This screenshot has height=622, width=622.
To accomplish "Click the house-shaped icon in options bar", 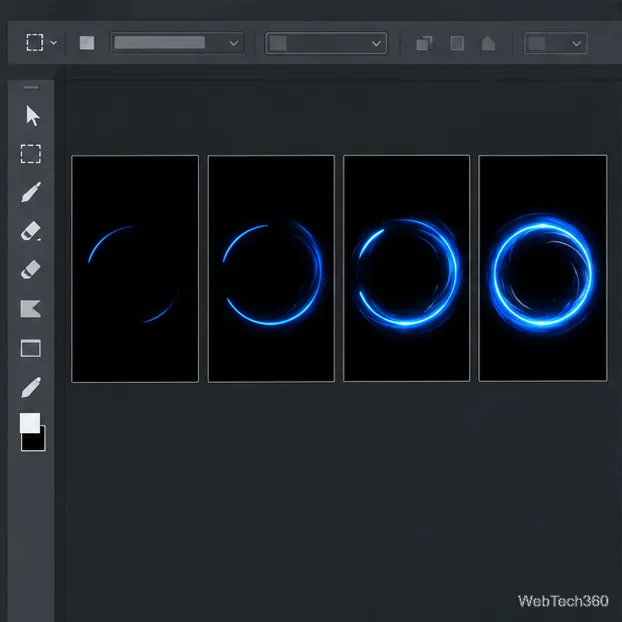I will [488, 43].
